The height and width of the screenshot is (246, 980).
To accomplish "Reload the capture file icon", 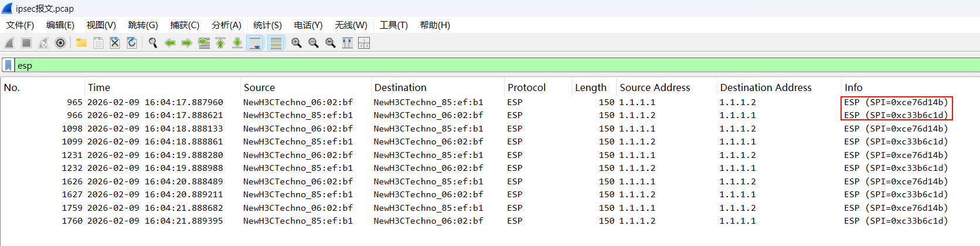I will [132, 43].
